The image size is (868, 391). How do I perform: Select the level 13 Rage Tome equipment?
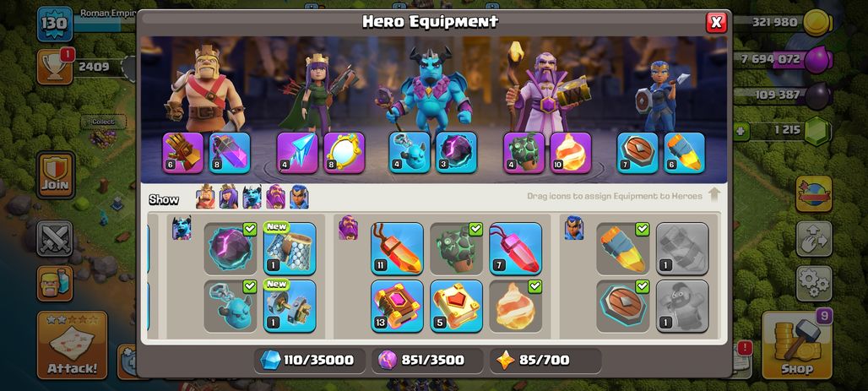pyautogui.click(x=397, y=306)
